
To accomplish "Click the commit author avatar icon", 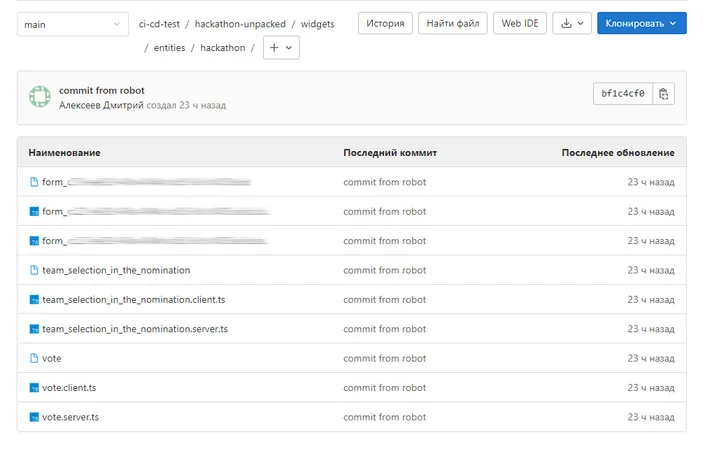I will tap(40, 97).
